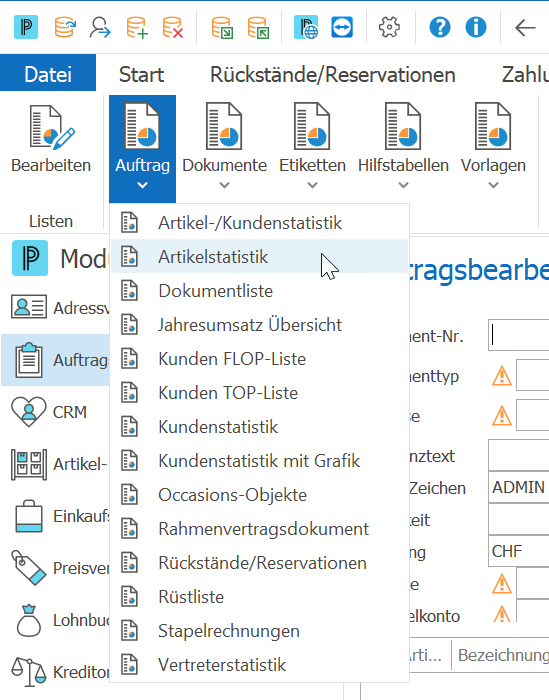Screen dimensions: 549x700
Task: Launch the TeamViewer remote support icon
Action: 342,27
